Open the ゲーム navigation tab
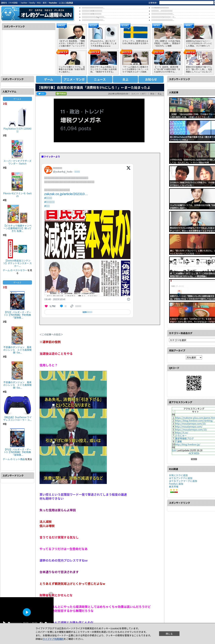Image resolution: width=215 pixels, height=644 pixels. (x=49, y=79)
